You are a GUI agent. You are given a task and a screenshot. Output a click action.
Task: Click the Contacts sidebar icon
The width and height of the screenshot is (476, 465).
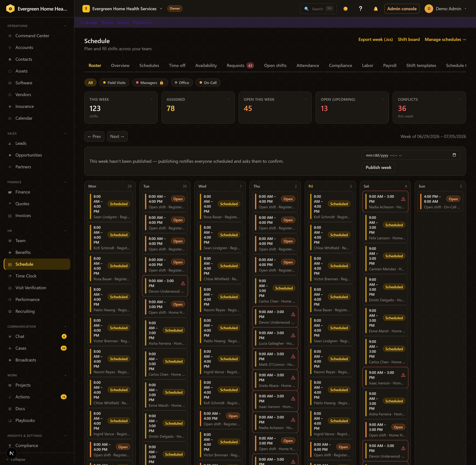(x=10, y=59)
